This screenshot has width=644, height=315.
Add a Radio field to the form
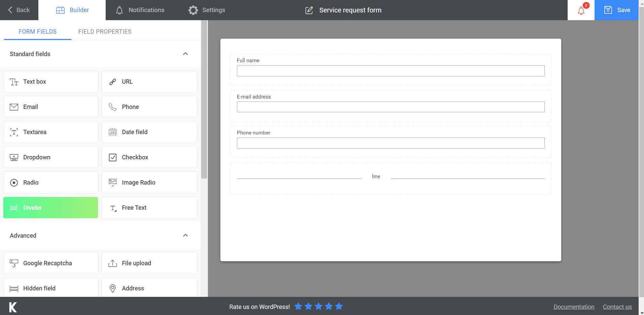point(50,182)
